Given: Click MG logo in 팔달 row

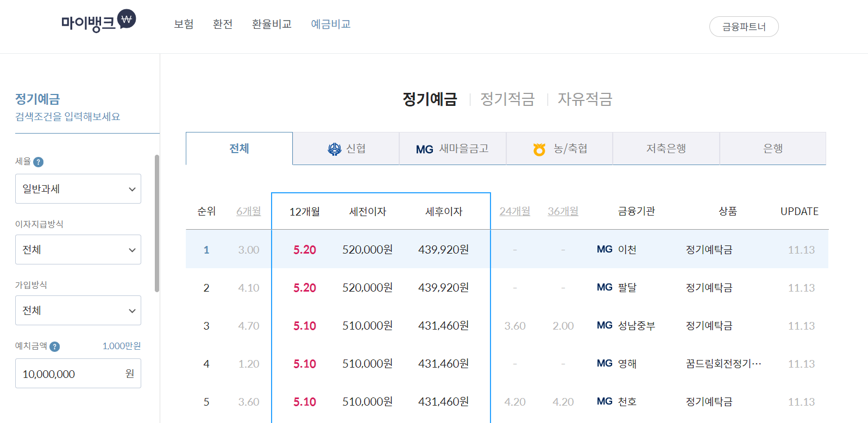Looking at the screenshot, I should 605,287.
